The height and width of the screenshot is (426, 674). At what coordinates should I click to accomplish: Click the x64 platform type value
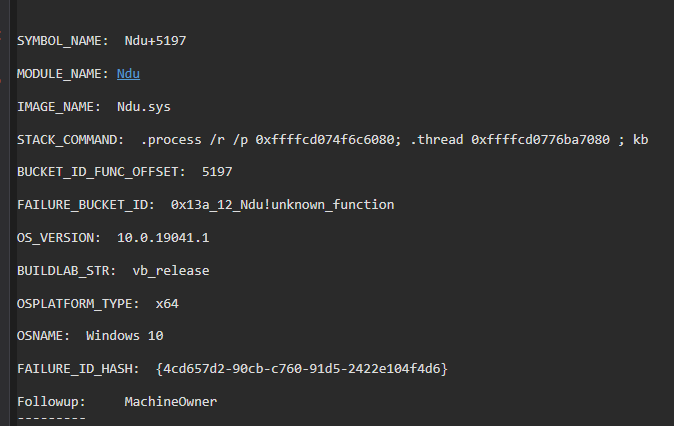tap(167, 303)
